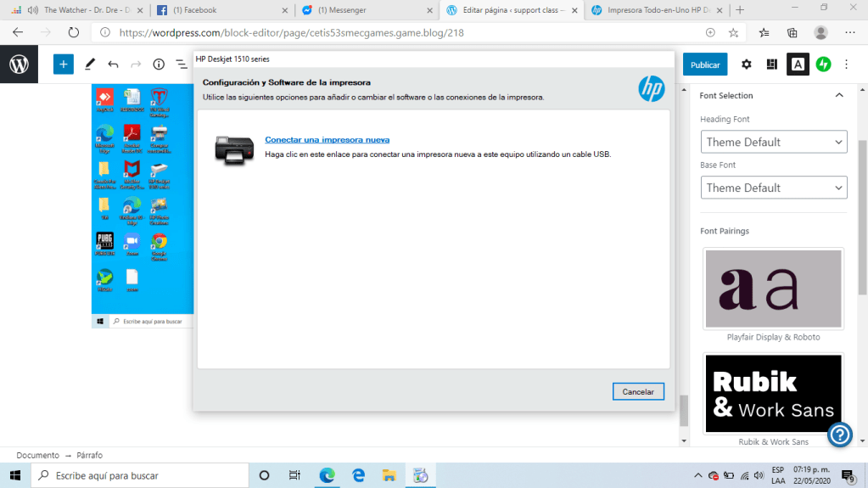Choose the Playfair Display & Roboto font pairing
The width and height of the screenshot is (868, 488).
pyautogui.click(x=773, y=289)
